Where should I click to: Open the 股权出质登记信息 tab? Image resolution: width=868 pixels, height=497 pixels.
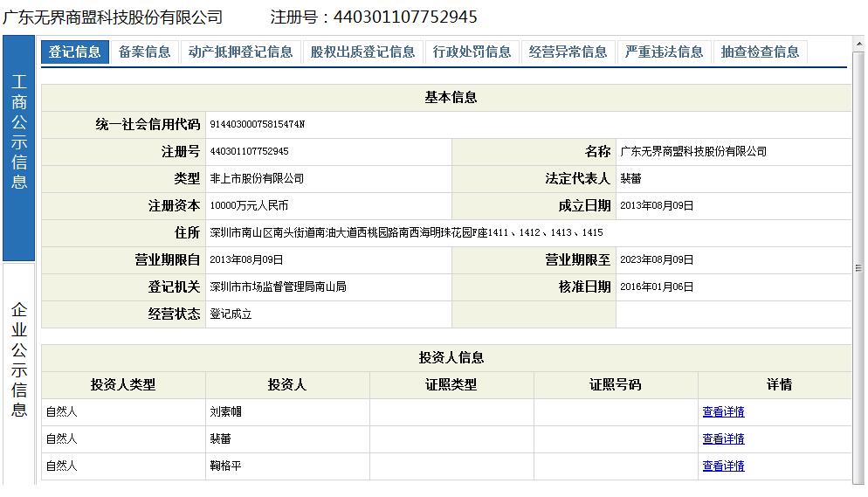click(363, 52)
